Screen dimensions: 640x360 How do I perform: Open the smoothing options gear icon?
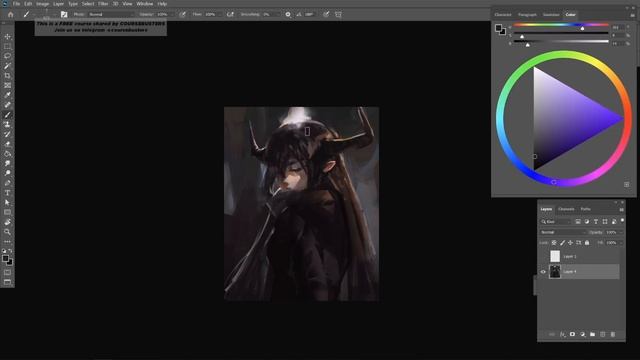(288, 14)
